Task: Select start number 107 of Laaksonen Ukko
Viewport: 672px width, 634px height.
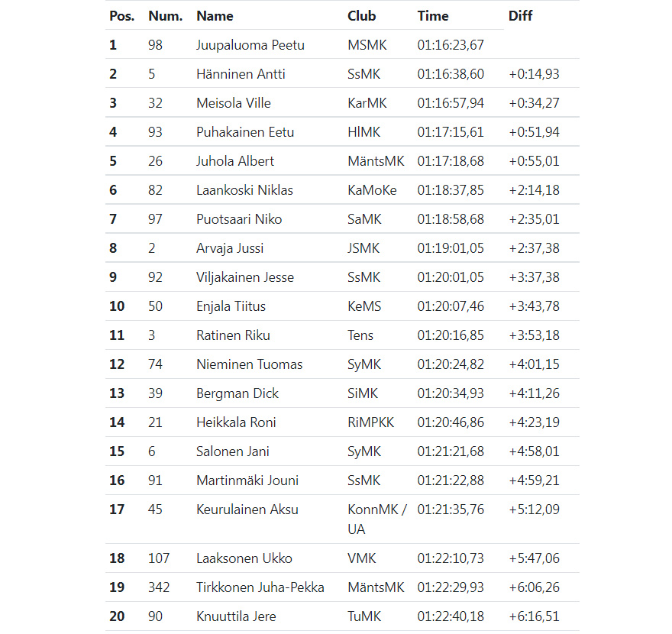Action: [159, 558]
